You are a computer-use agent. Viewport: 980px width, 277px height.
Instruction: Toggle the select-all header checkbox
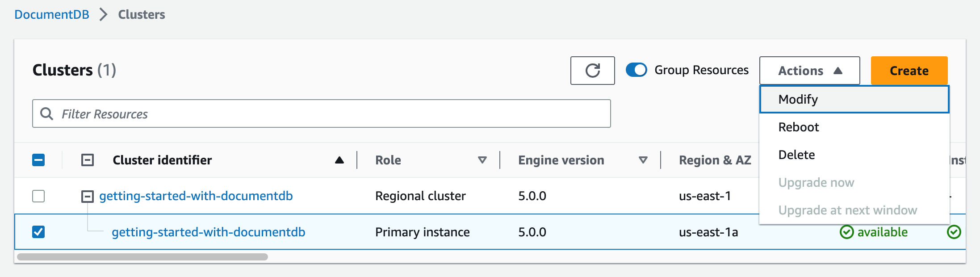tap(38, 160)
